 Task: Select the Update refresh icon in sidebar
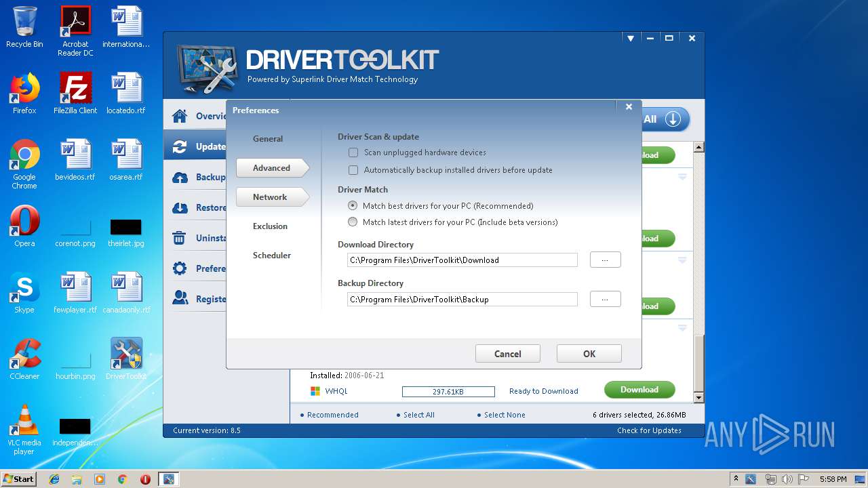click(180, 146)
